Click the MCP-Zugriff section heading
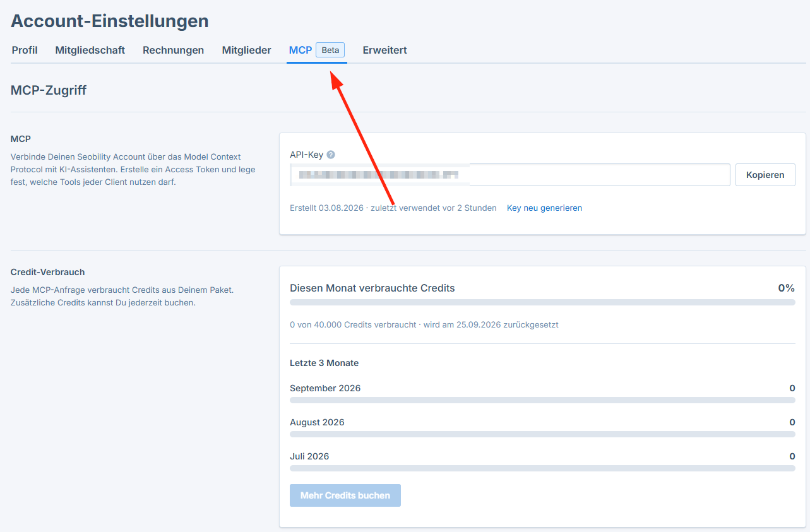810x532 pixels. pos(49,90)
